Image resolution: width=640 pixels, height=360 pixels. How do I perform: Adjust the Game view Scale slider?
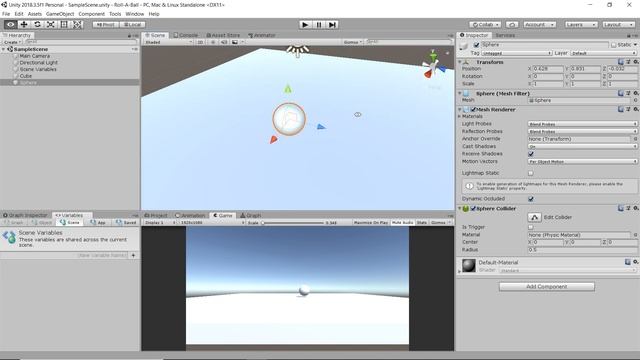pos(292,223)
